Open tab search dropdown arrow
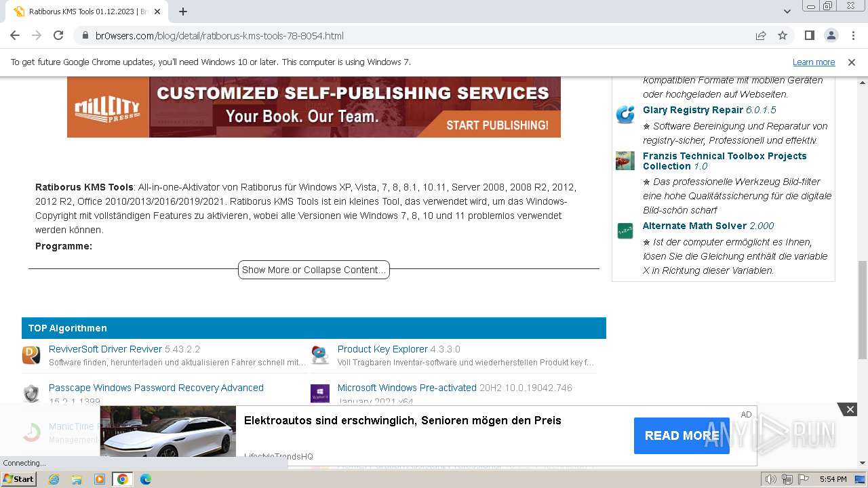Viewport: 868px width, 488px height. click(787, 12)
